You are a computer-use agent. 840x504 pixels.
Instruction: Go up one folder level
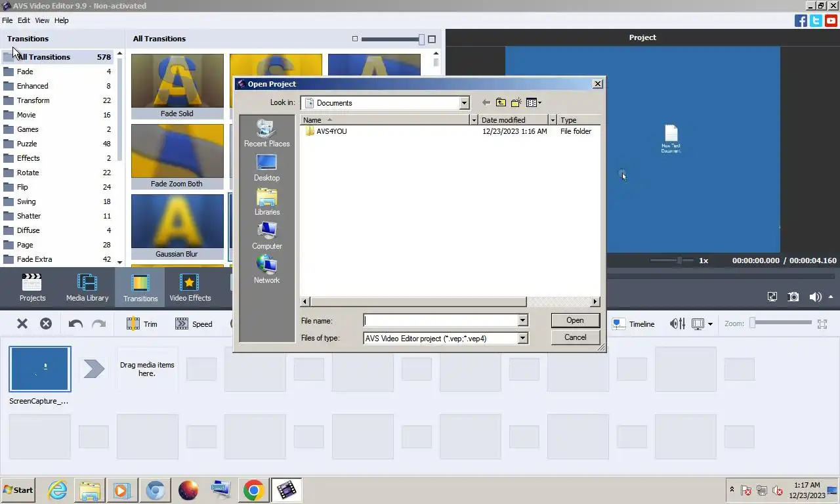coord(501,102)
